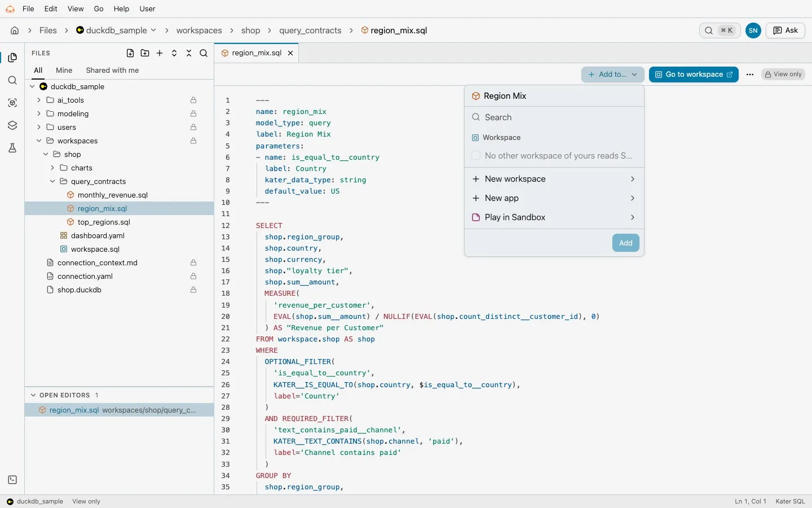Select New app in the popup

pos(554,198)
